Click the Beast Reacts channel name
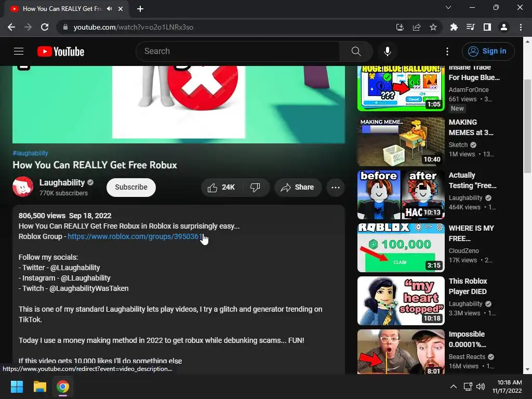This screenshot has width=532, height=399. [467, 356]
